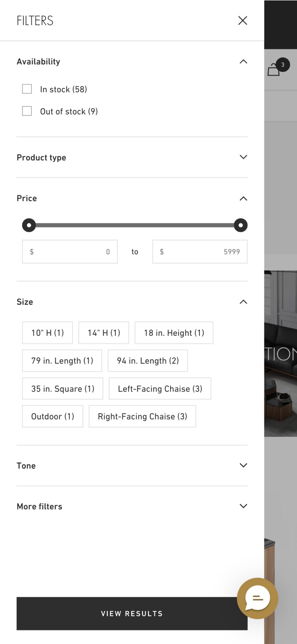Close the Filters panel
This screenshot has width=297, height=644.
point(243,20)
